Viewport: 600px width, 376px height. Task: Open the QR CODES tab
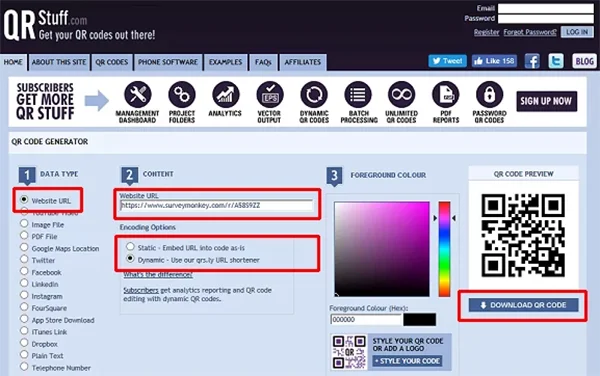click(112, 62)
